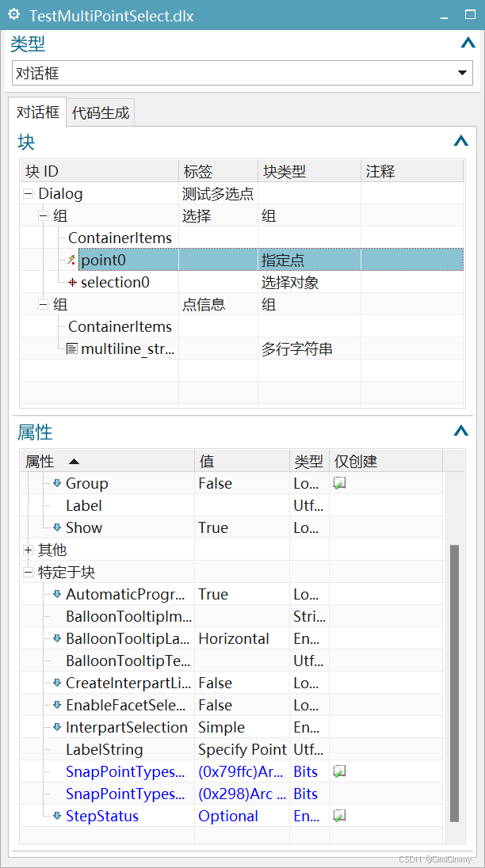Click the multiline string icon beside multiline_str
Image resolution: width=485 pixels, height=868 pixels.
pos(73,348)
